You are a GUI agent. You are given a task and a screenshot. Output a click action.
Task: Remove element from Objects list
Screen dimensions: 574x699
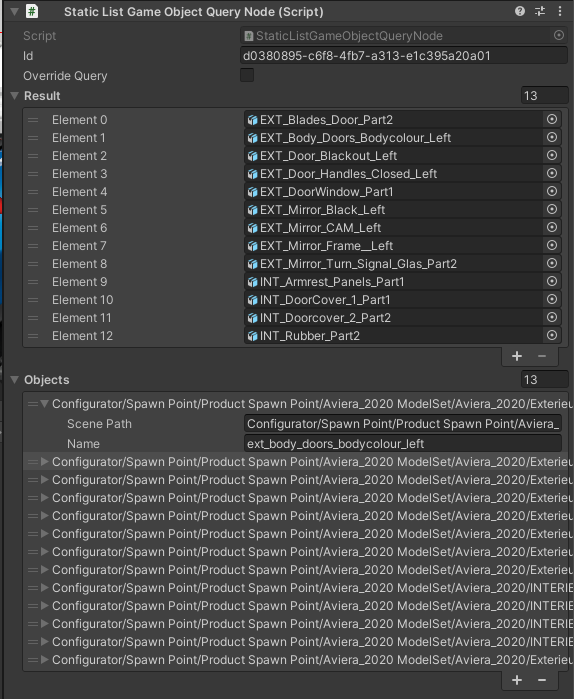pos(542,680)
